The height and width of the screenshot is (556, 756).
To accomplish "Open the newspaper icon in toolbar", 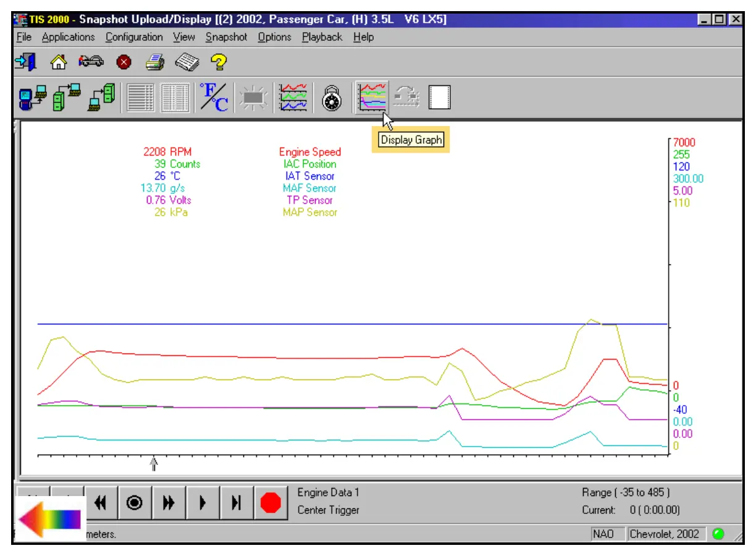I will click(187, 62).
